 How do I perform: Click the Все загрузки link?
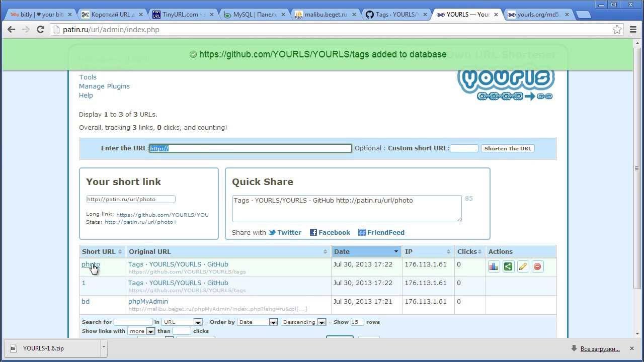pos(600,348)
